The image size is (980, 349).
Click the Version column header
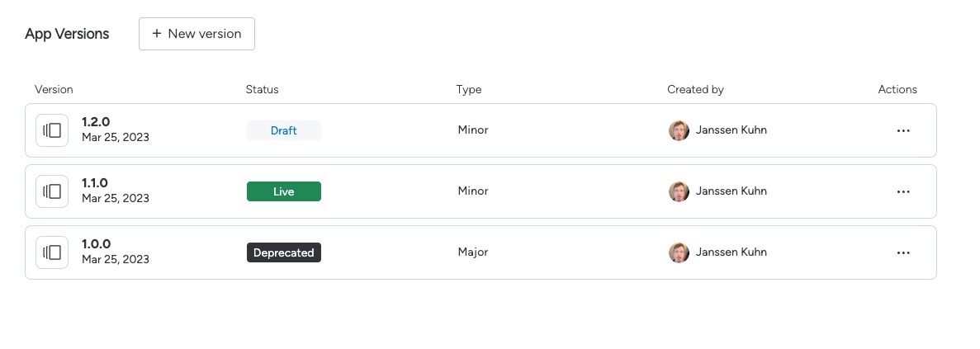54,89
